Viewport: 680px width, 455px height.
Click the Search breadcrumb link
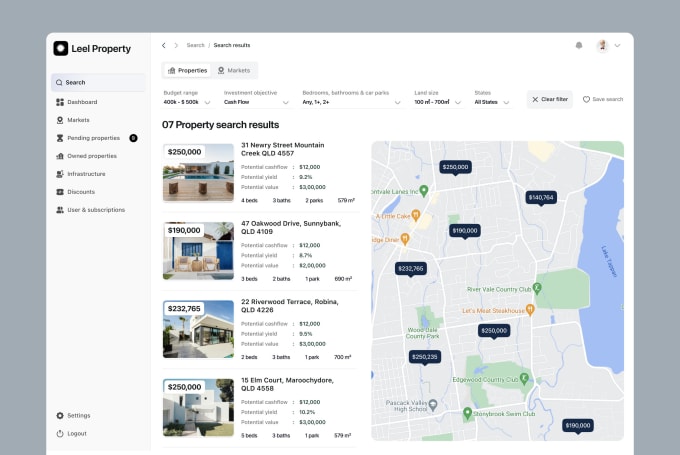pyautogui.click(x=195, y=45)
